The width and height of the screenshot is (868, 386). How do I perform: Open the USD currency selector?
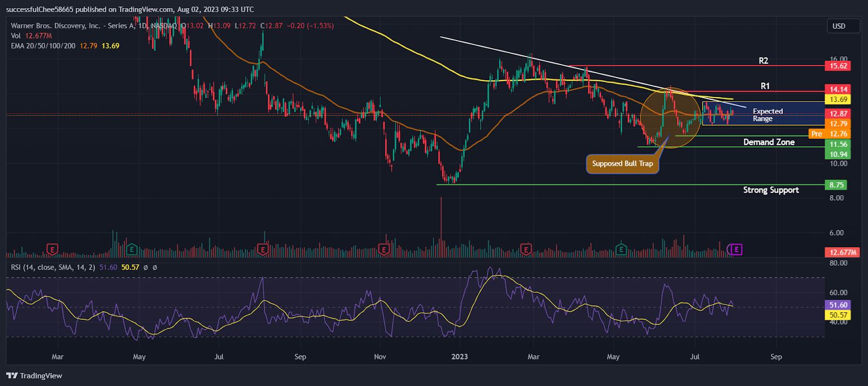click(843, 26)
